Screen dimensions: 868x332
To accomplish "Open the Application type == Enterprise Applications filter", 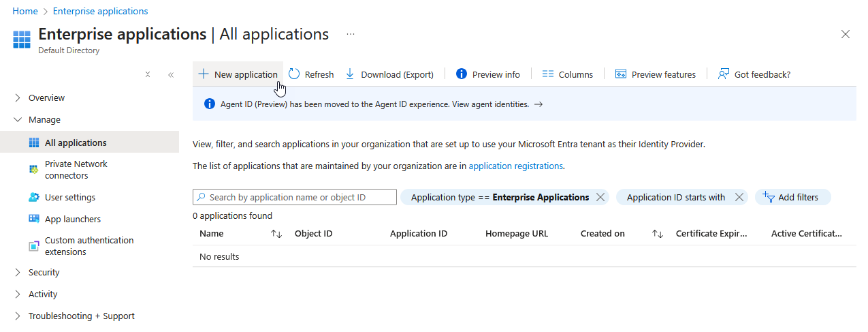I will click(500, 197).
